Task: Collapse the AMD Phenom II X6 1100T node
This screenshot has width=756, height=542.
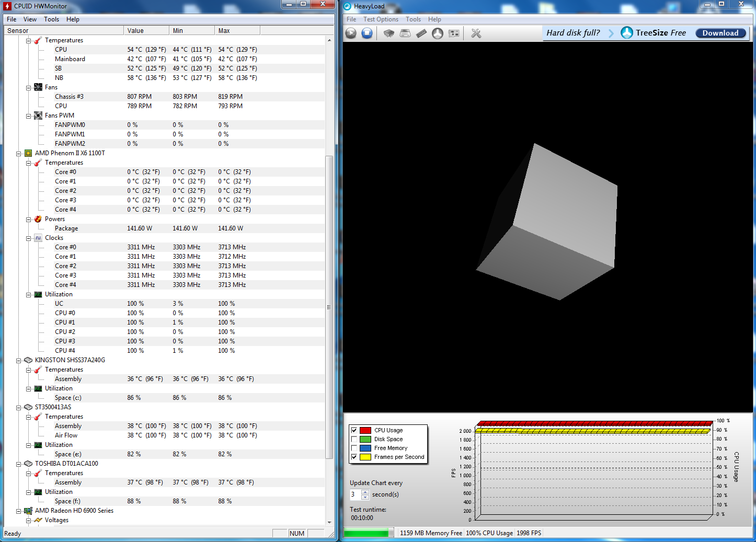Action: [19, 154]
